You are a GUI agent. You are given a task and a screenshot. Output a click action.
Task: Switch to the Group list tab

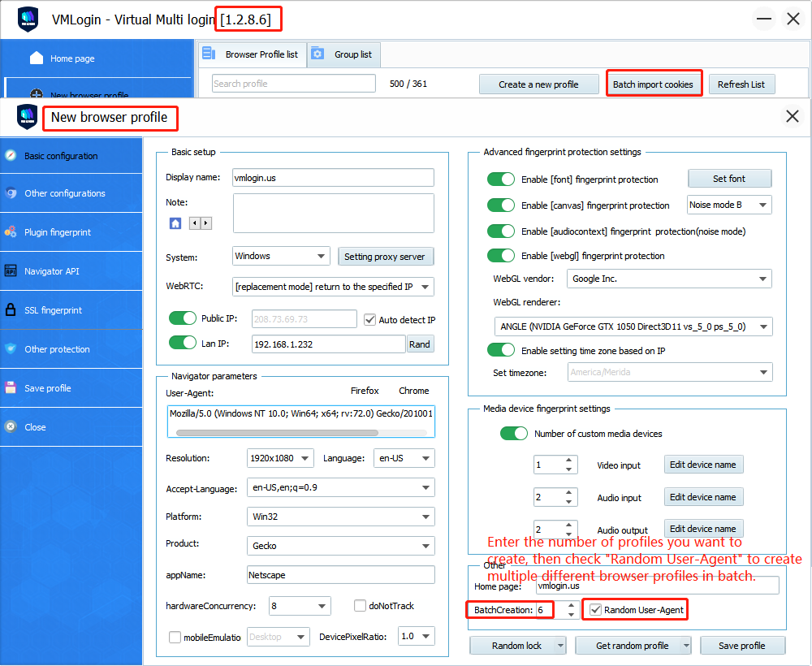344,54
